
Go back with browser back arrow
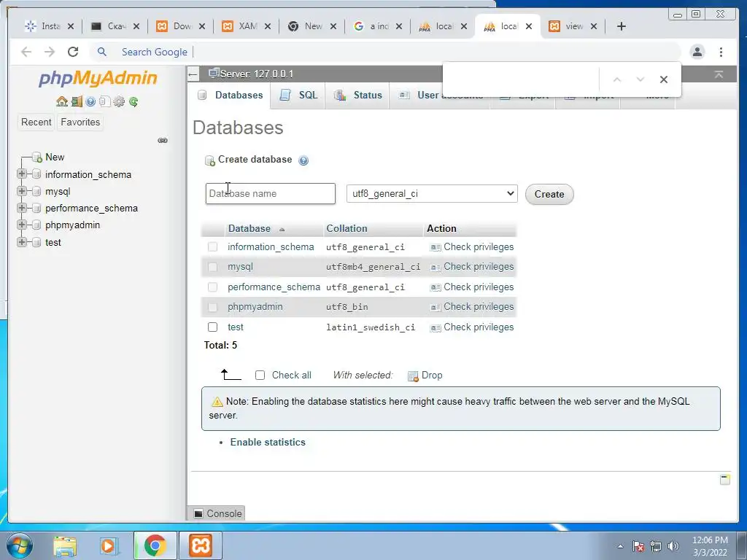(26, 52)
